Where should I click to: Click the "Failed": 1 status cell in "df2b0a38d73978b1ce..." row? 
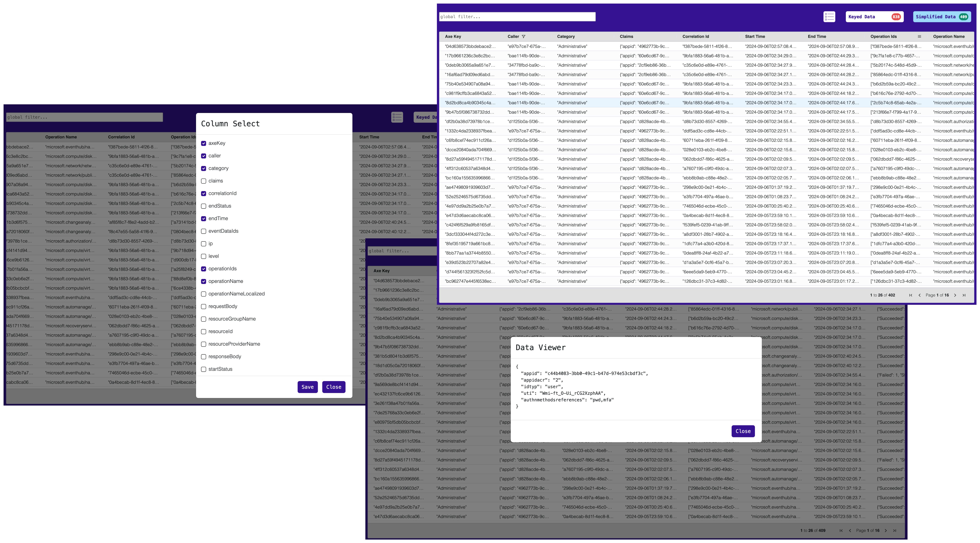pyautogui.click(x=891, y=375)
